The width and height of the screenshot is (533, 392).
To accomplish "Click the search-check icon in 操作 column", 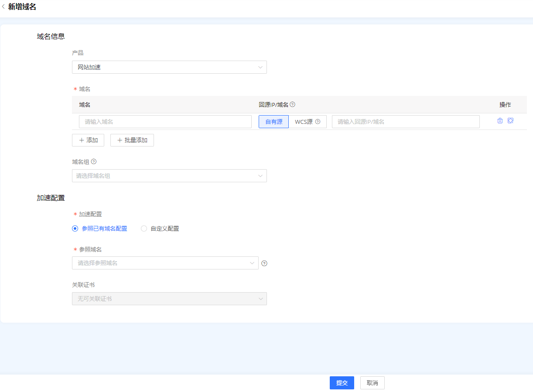I will 510,121.
